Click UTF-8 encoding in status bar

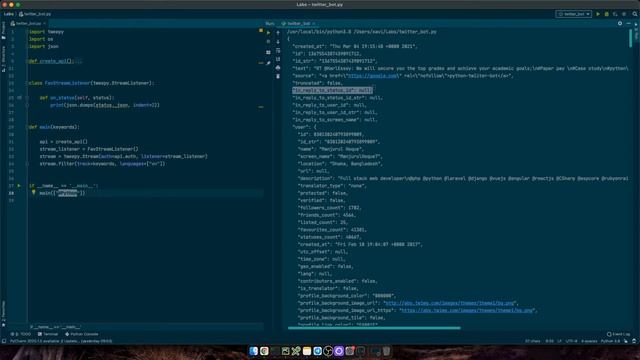[x=572, y=341]
